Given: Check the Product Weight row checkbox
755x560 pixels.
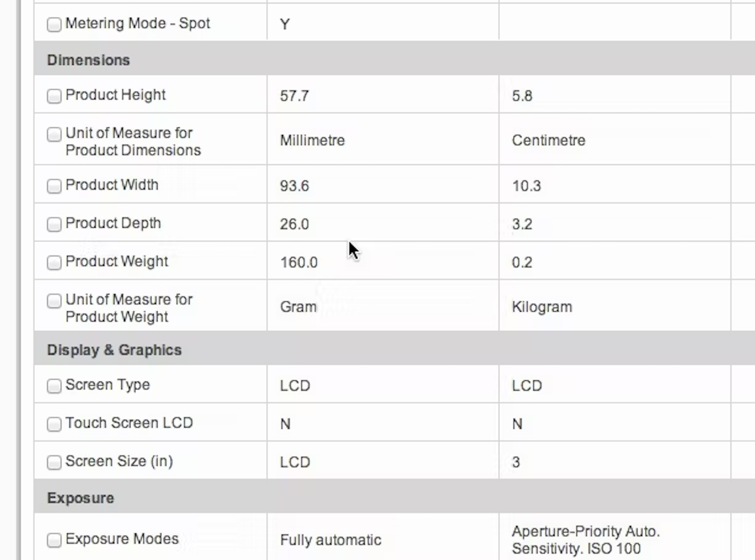Looking at the screenshot, I should coord(54,262).
